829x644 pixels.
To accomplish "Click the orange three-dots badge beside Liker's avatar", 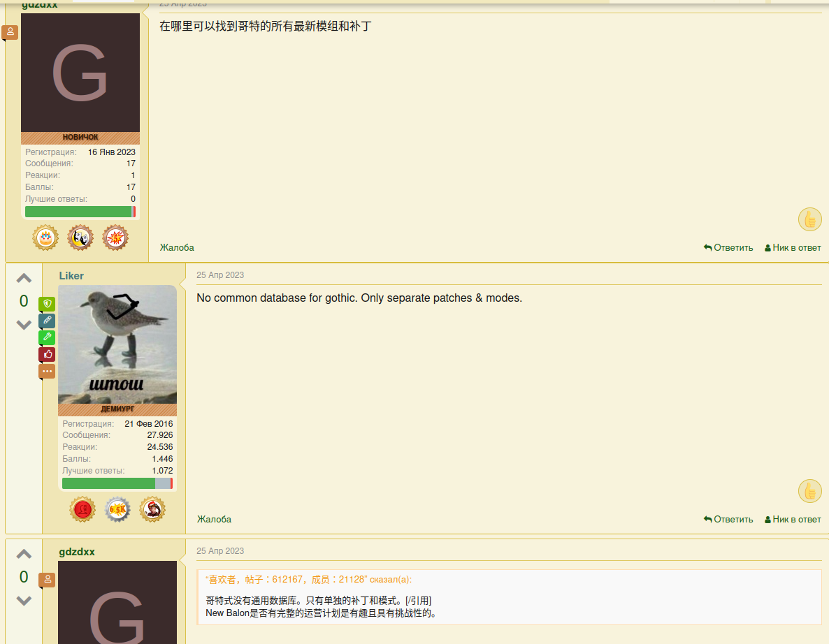I will coord(47,371).
